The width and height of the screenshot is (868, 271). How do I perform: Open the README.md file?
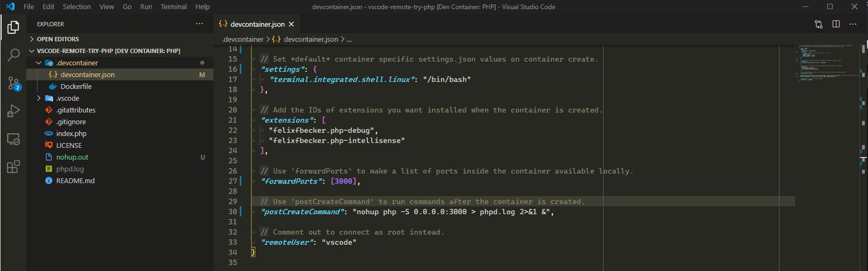pos(120,180)
